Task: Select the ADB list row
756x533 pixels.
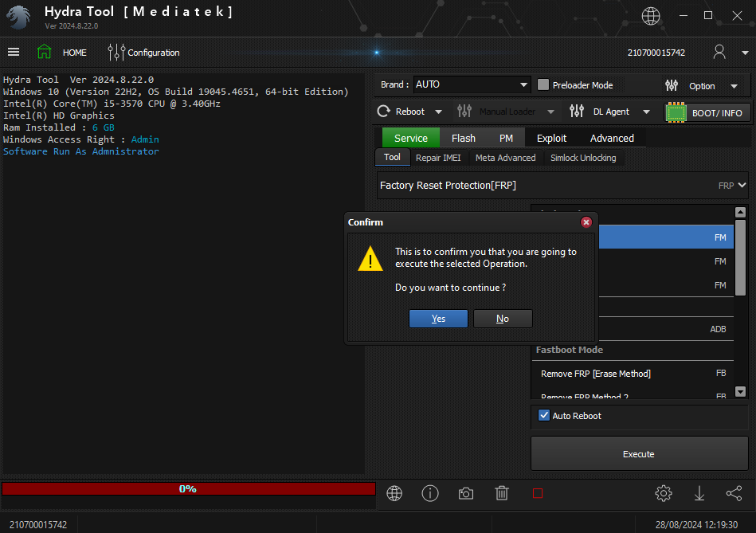Action: pyautogui.click(x=666, y=329)
